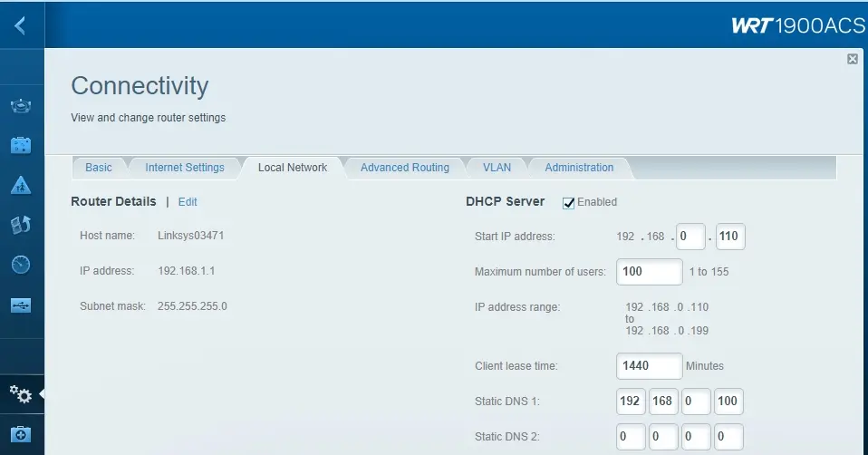Open the Speed Test gauge icon
The width and height of the screenshot is (868, 455).
(x=21, y=265)
